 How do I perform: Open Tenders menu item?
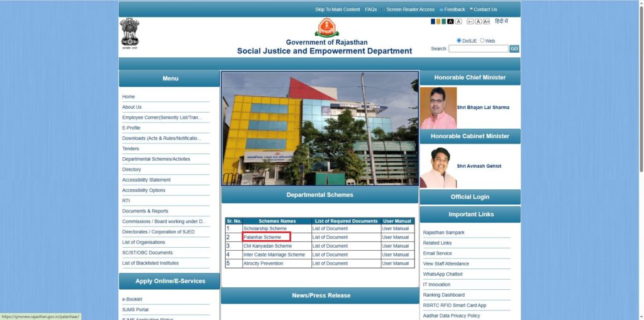point(131,149)
